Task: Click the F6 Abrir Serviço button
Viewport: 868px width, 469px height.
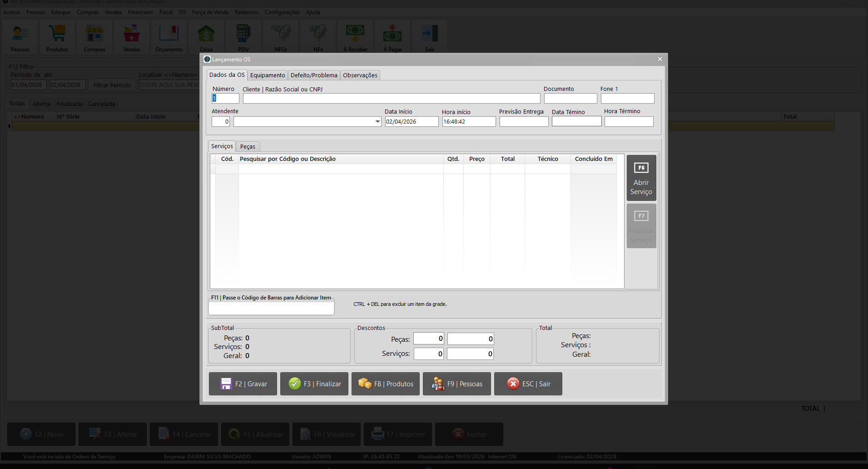Action: pyautogui.click(x=641, y=178)
